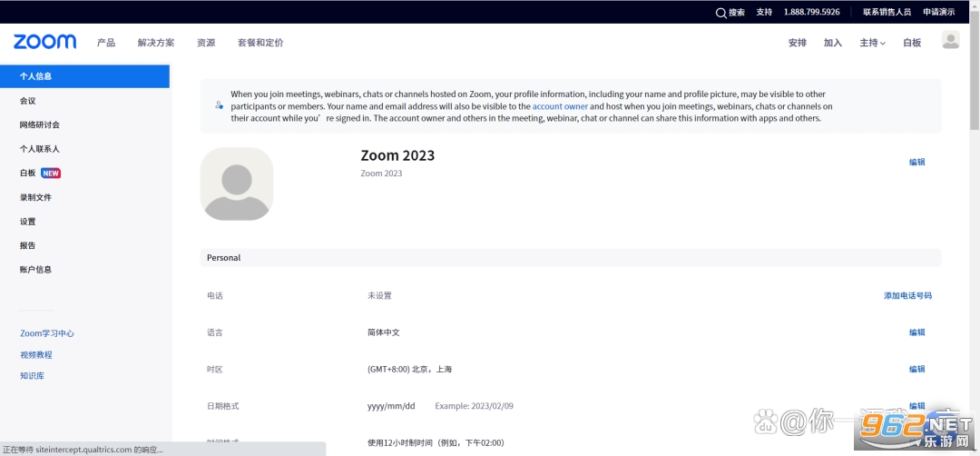980x456 pixels.
Task: Open 账户信息 in sidebar
Action: 35,270
